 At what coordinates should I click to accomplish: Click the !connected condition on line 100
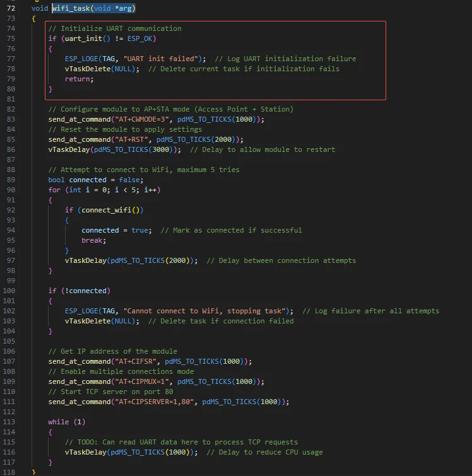tap(87, 291)
